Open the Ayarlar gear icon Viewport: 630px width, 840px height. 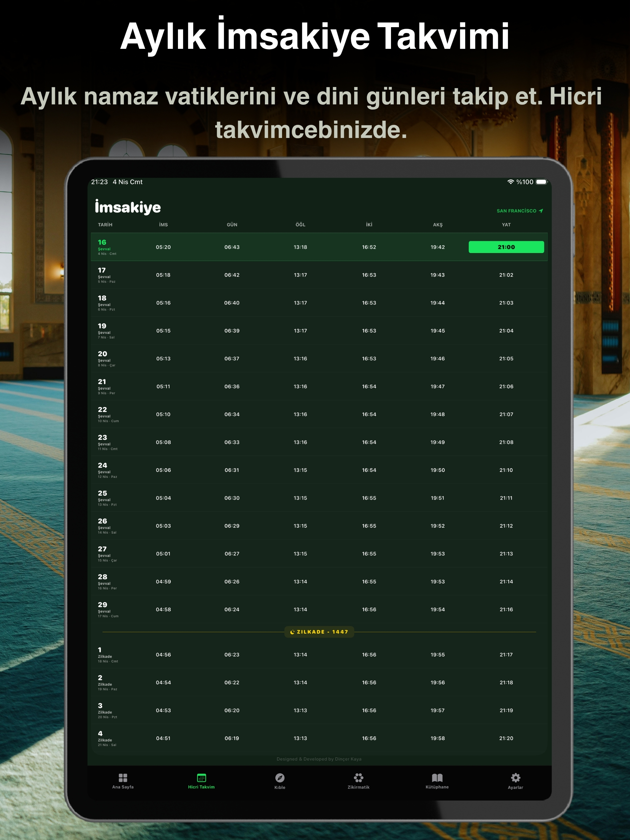pos(515,778)
